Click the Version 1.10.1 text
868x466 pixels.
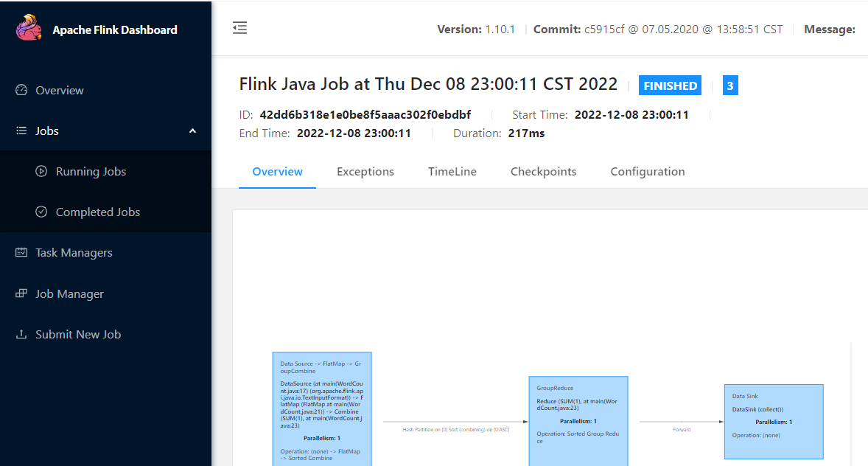click(476, 29)
